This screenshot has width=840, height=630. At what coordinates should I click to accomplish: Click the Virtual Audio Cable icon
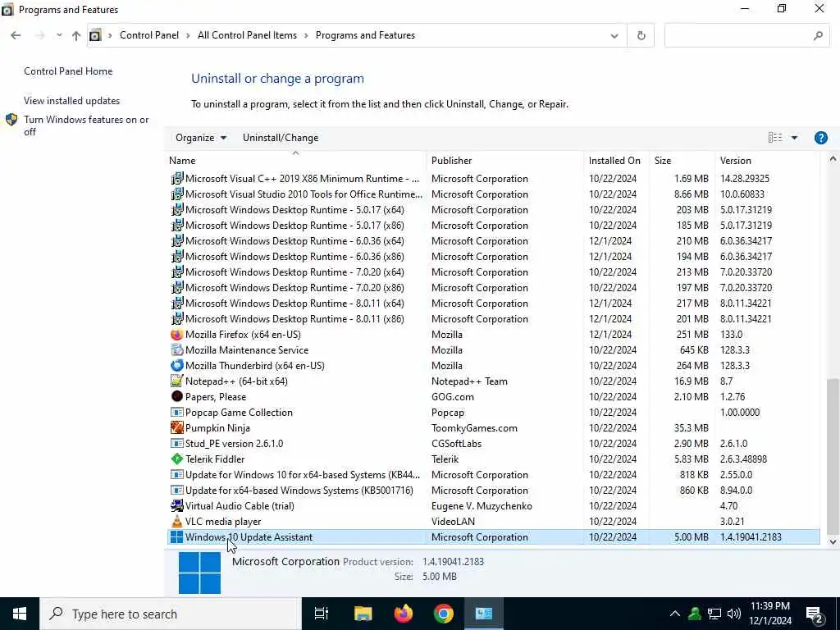click(177, 505)
